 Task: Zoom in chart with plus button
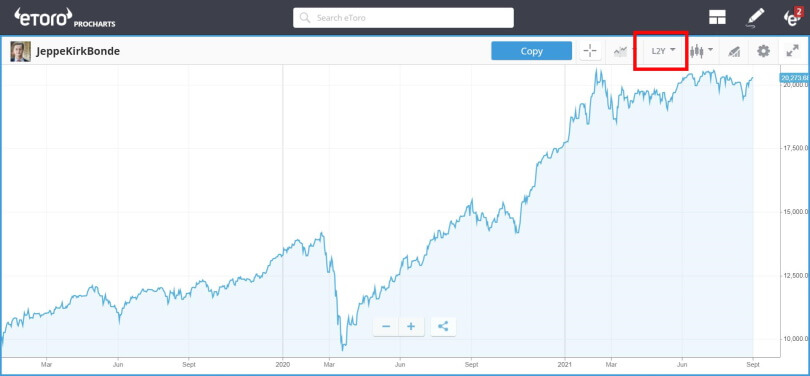click(x=411, y=326)
